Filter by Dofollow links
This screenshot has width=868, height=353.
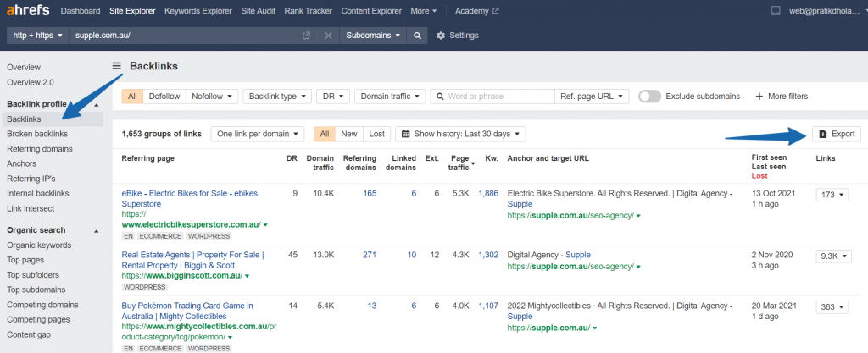[164, 97]
